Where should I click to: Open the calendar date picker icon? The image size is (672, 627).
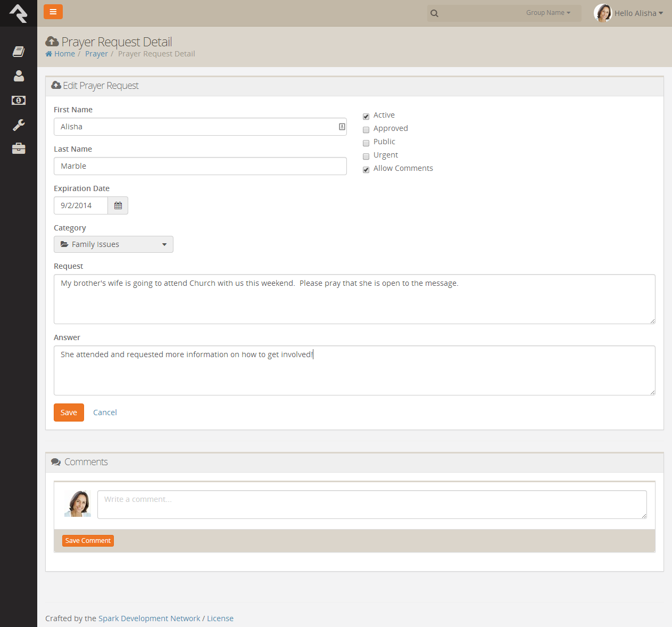(x=118, y=205)
